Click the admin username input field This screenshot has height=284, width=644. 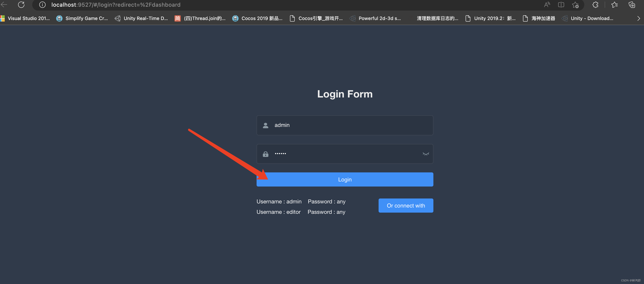(x=350, y=125)
